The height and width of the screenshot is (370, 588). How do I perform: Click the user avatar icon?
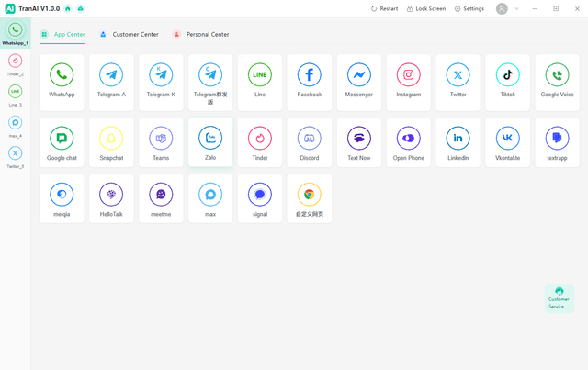(502, 8)
